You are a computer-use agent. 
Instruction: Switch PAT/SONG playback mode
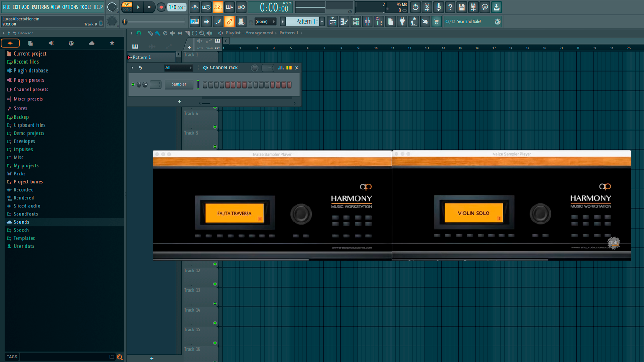[x=127, y=7]
